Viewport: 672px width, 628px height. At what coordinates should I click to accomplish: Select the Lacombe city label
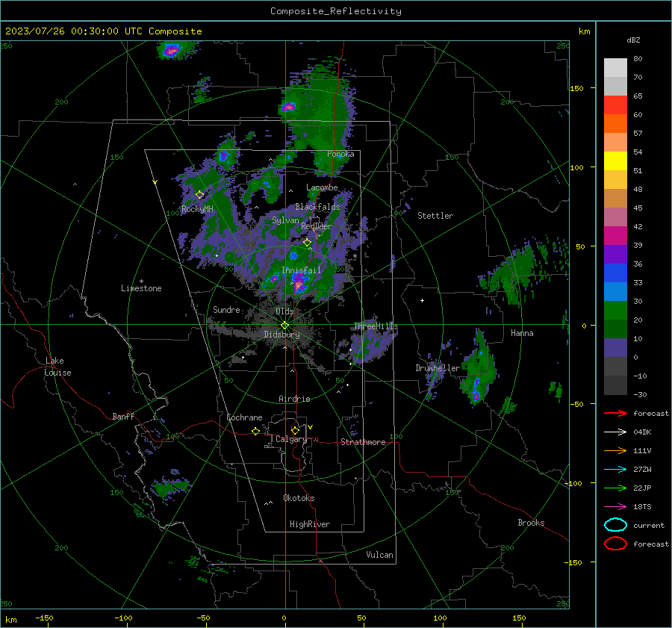pos(322,187)
